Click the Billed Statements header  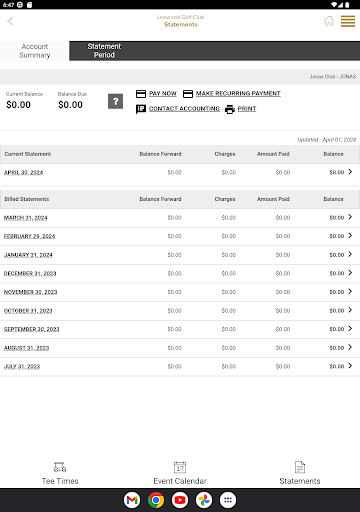(x=27, y=199)
